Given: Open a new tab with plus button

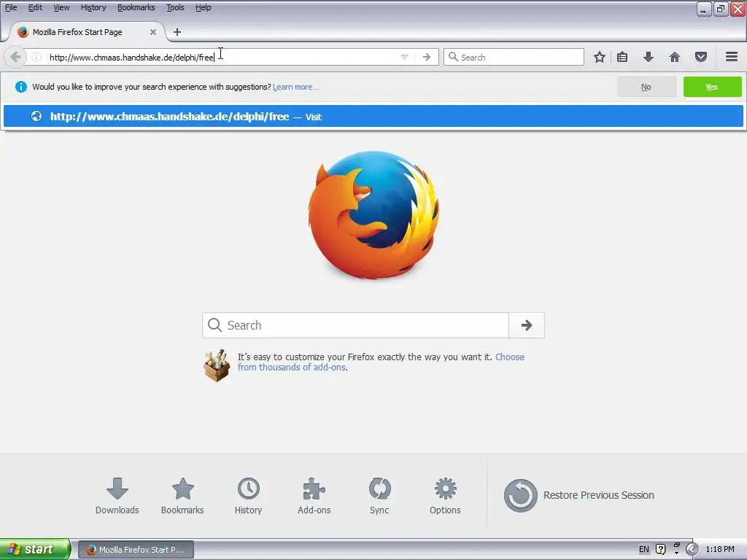Looking at the screenshot, I should pyautogui.click(x=177, y=32).
